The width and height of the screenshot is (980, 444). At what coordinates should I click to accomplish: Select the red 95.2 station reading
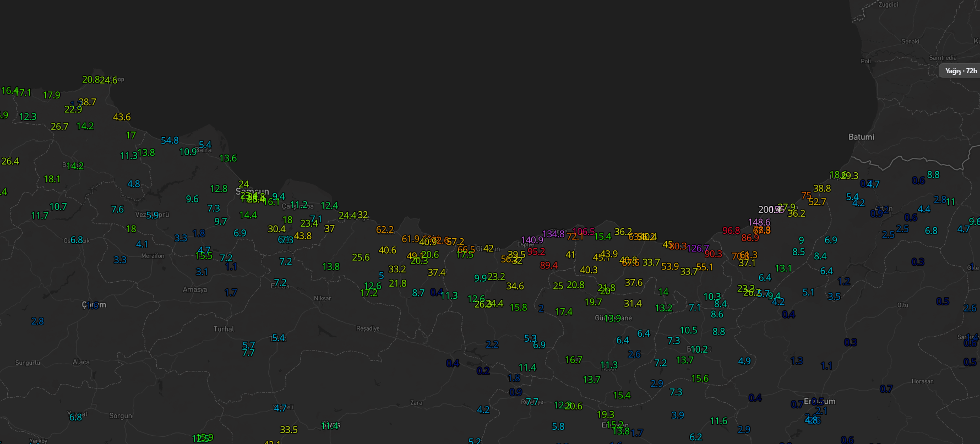[536, 251]
